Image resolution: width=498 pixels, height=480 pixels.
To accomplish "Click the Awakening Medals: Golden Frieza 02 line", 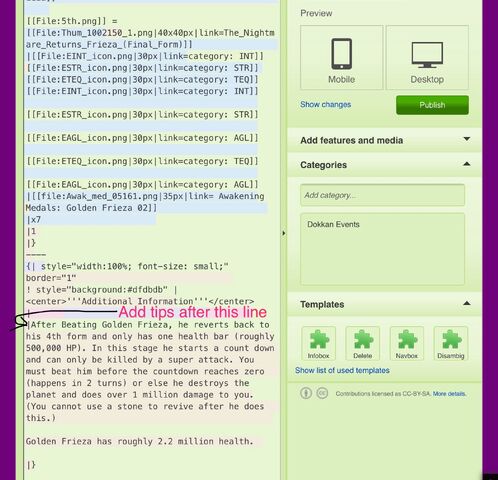I will pyautogui.click(x=145, y=202).
